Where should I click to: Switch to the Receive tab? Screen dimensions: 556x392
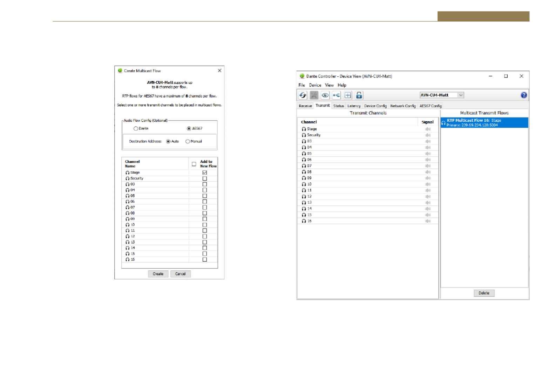[x=305, y=106]
